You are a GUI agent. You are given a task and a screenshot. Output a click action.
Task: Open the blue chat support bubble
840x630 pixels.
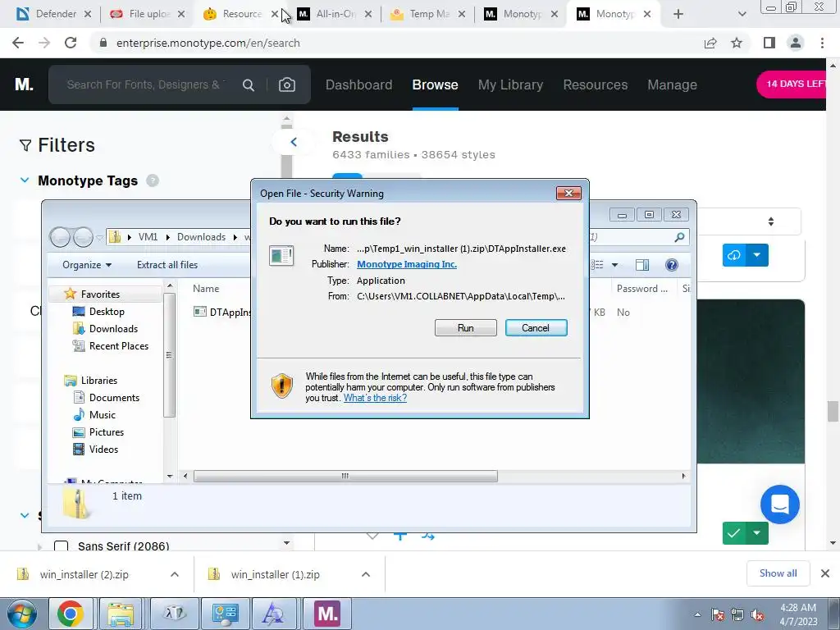point(779,504)
